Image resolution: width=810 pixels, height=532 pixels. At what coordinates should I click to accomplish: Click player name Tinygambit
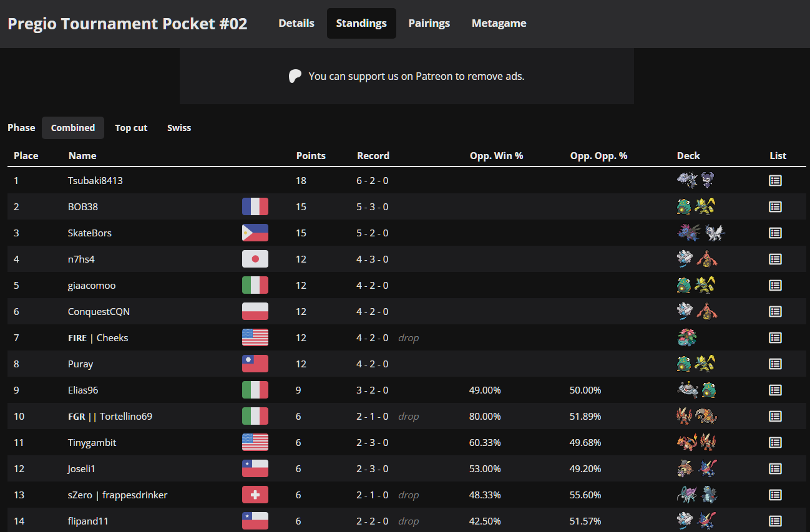point(92,443)
